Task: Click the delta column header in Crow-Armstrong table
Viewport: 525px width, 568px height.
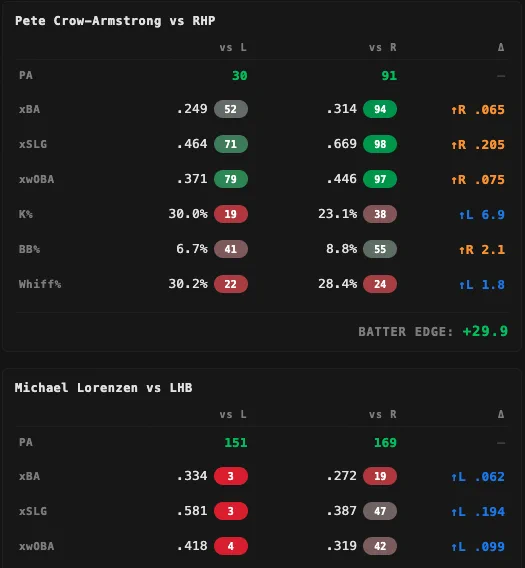Action: coord(501,47)
